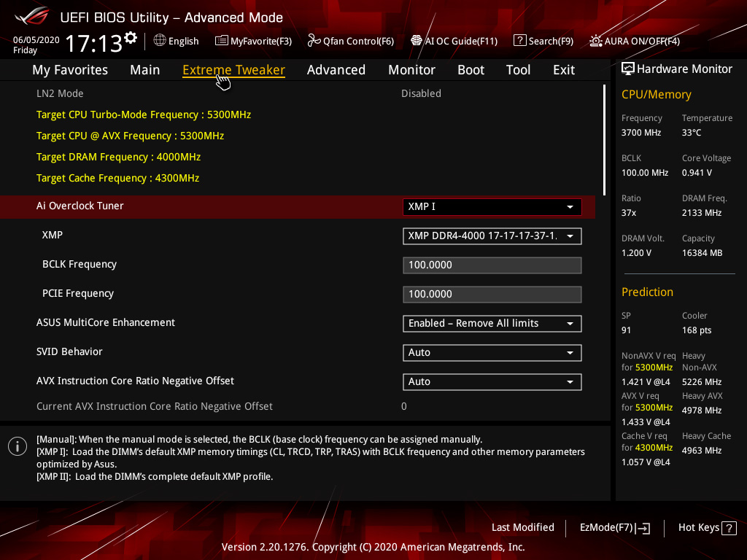This screenshot has height=560, width=747.
Task: Click the 16384 MB capacity value
Action: coord(702,253)
